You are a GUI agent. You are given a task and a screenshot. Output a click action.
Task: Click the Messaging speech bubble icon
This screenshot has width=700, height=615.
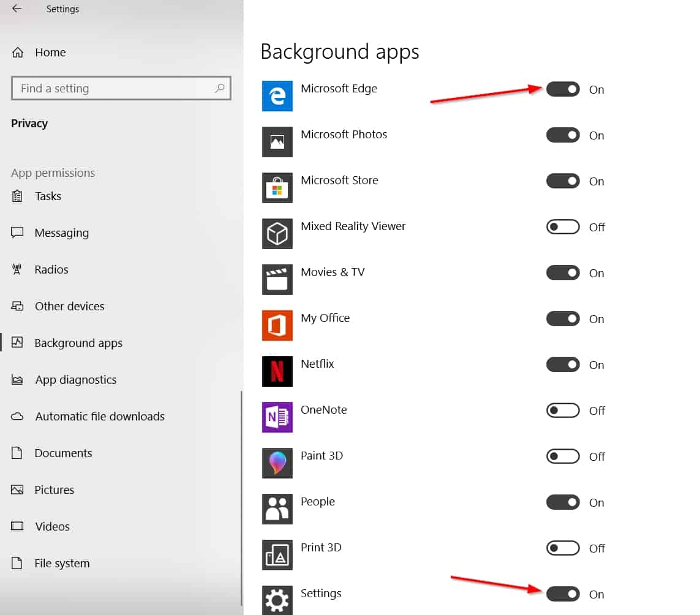[17, 233]
